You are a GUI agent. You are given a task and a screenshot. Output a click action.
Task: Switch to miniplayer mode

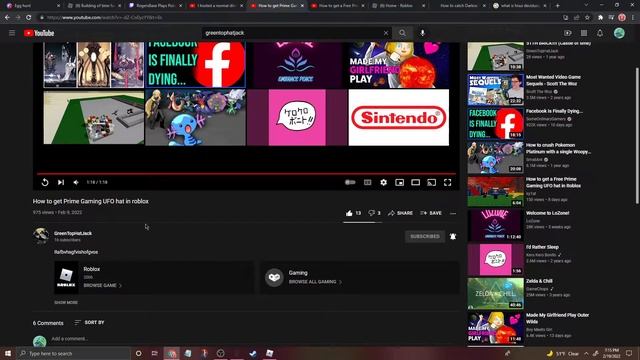click(x=400, y=182)
